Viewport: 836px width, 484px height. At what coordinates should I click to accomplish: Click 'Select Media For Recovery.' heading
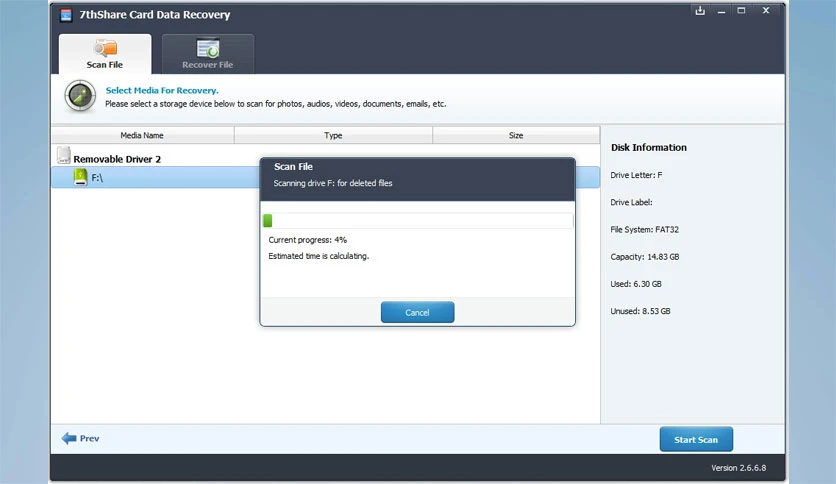point(162,90)
